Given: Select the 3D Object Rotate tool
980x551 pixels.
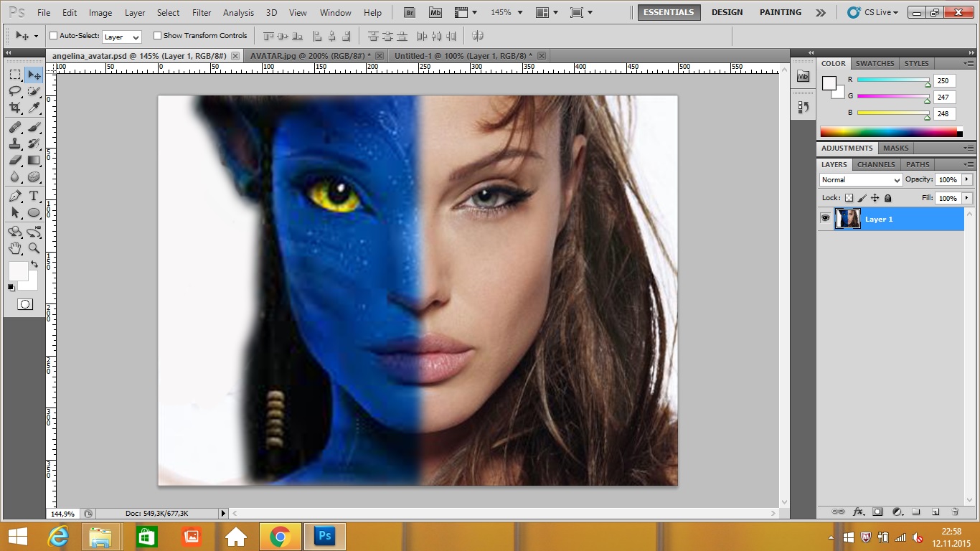Looking at the screenshot, I should (x=15, y=232).
